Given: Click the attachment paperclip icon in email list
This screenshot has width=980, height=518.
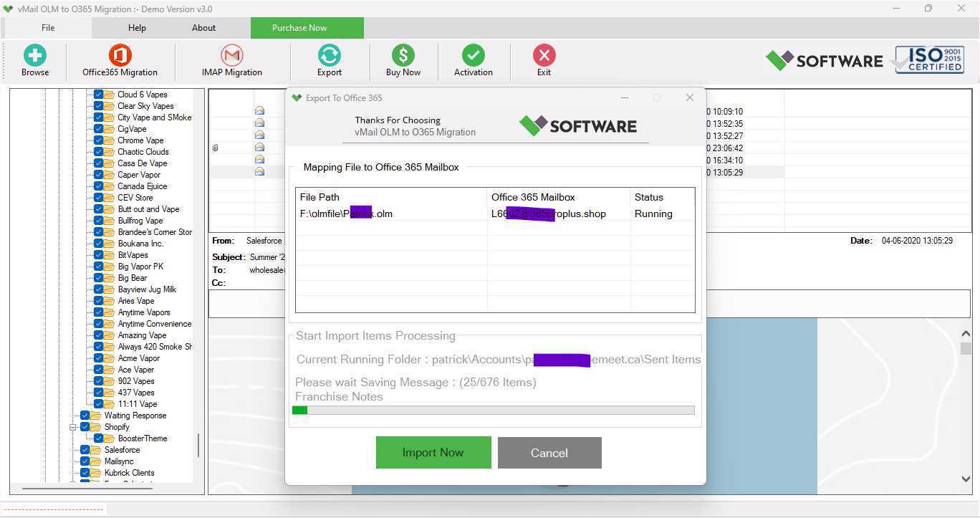Looking at the screenshot, I should click(x=215, y=148).
